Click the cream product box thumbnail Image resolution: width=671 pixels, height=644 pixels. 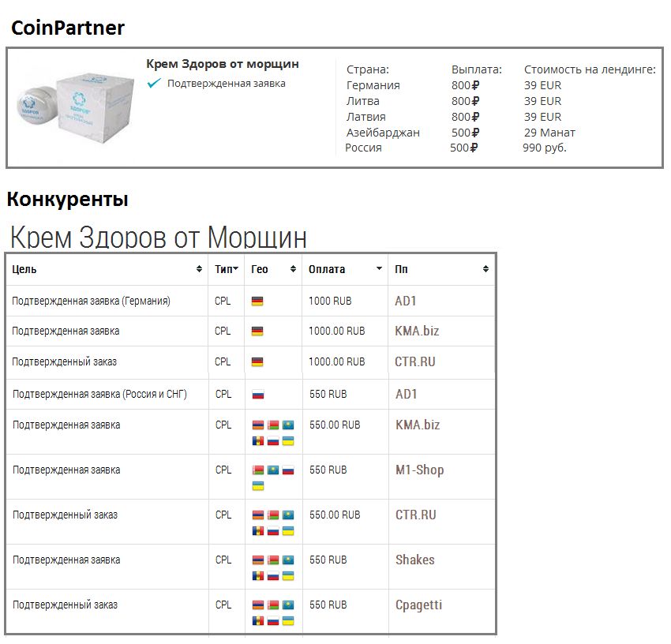[77, 108]
